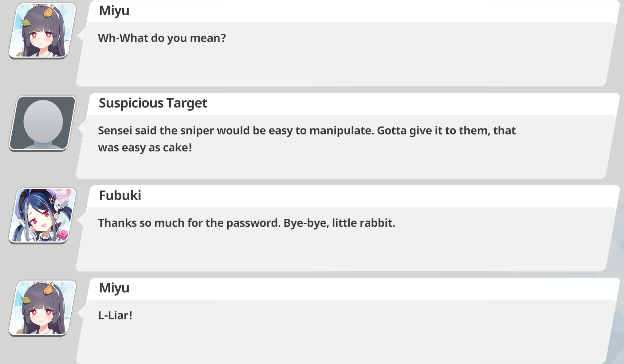Click "Thanks so much for the password" message
The image size is (624, 364).
[246, 223]
